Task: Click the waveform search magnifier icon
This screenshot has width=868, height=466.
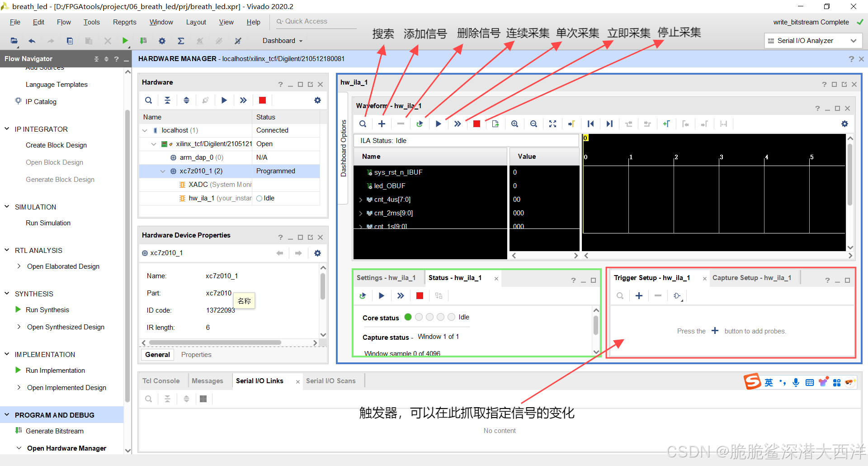Action: coord(363,124)
